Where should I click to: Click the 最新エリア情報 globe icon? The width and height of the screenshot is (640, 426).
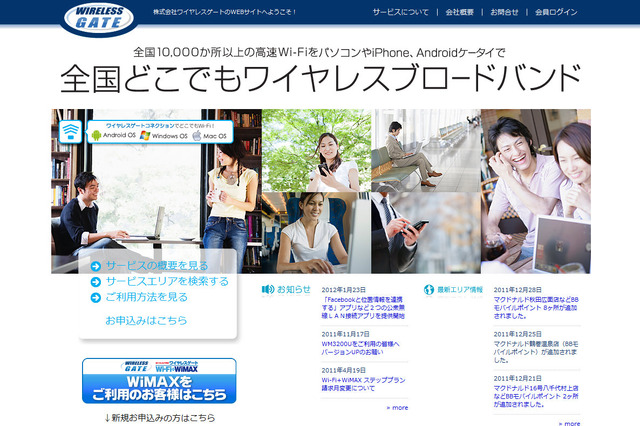tap(429, 290)
